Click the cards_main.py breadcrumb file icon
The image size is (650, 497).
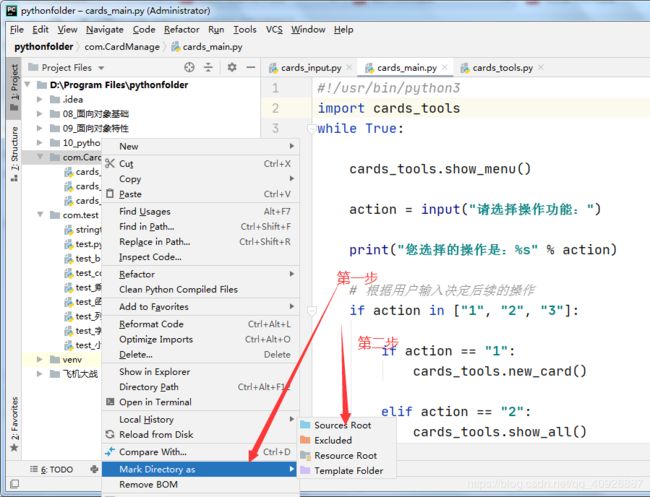[176, 47]
